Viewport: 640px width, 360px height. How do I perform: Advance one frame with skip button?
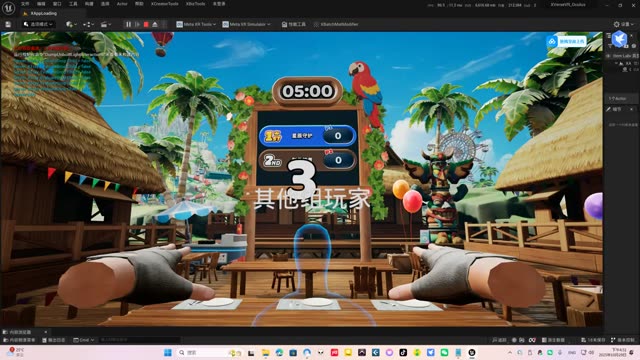(x=138, y=24)
